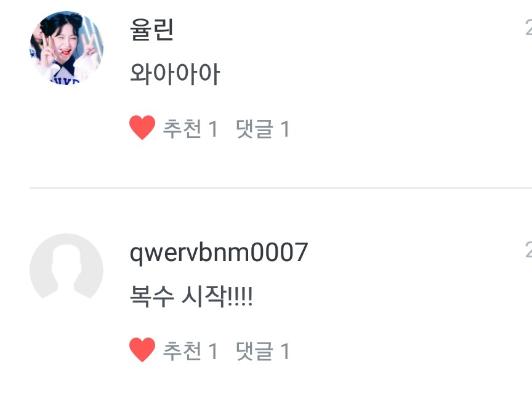Image resolution: width=532 pixels, height=399 pixels.
Task: Expand 댓글 1 replies under 복수 시작!!!!!
Action: 262,351
